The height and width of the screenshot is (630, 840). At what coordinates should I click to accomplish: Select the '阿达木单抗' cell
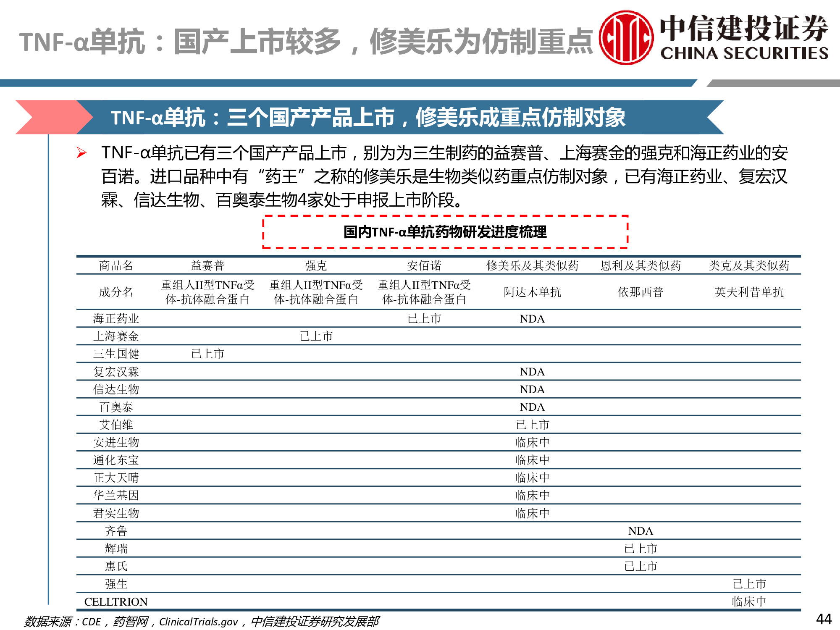click(x=533, y=292)
